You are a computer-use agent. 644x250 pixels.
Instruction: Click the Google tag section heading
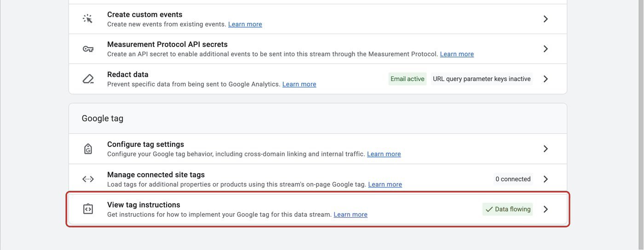pos(103,118)
